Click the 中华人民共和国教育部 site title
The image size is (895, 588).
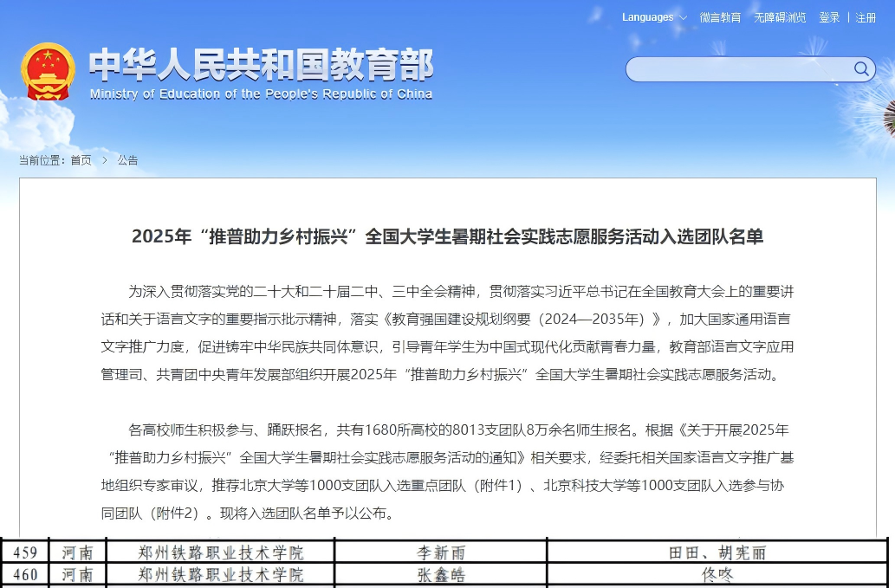[x=261, y=64]
